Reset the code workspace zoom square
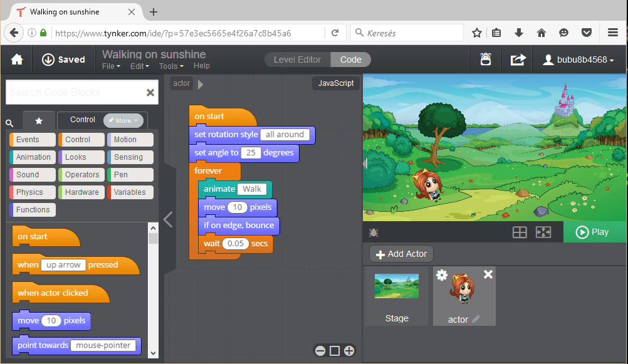The height and width of the screenshot is (364, 628). (x=335, y=351)
